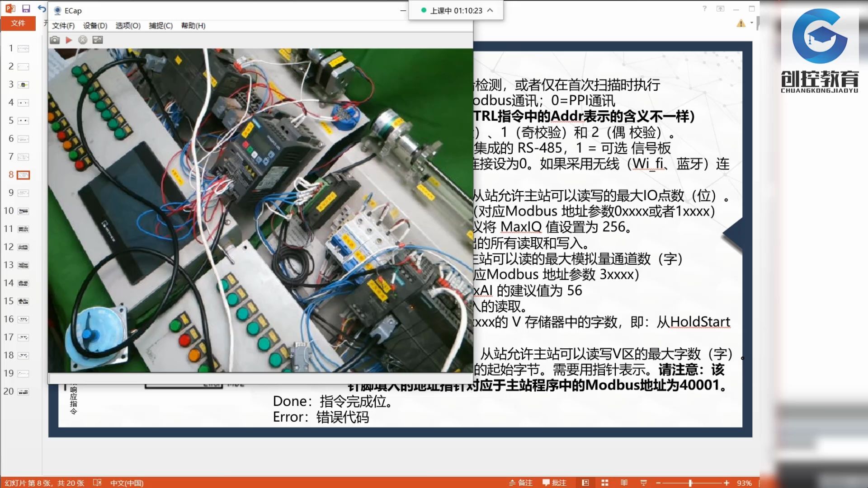Start the slideshow from the status bar icon
The width and height of the screenshot is (868, 488).
(644, 483)
